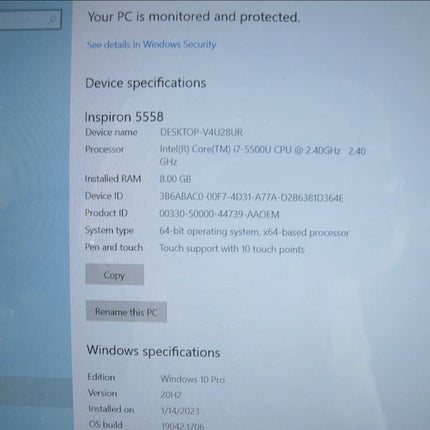430x430 pixels.
Task: Select the Inspiron 5558 model heading
Action: [124, 117]
